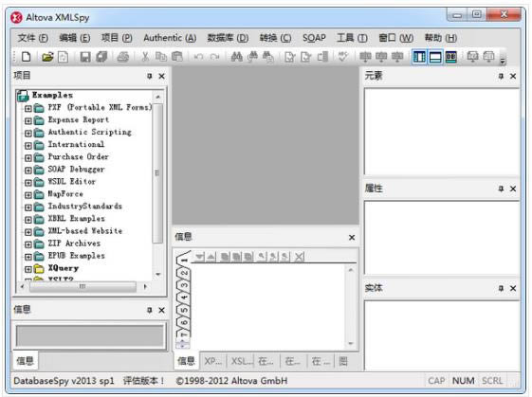
Task: Open the 工具 (T) menu
Action: (352, 38)
